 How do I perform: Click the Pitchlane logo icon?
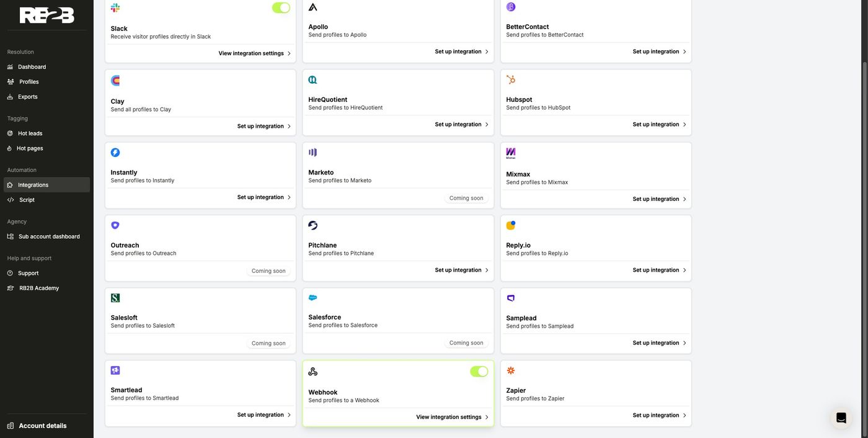click(x=313, y=225)
